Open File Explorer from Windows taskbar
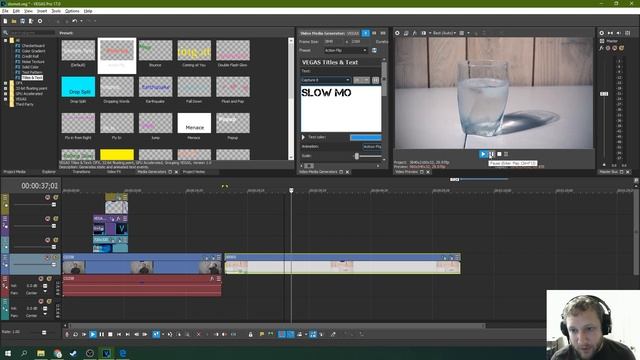Image resolution: width=640 pixels, height=360 pixels. (41, 353)
